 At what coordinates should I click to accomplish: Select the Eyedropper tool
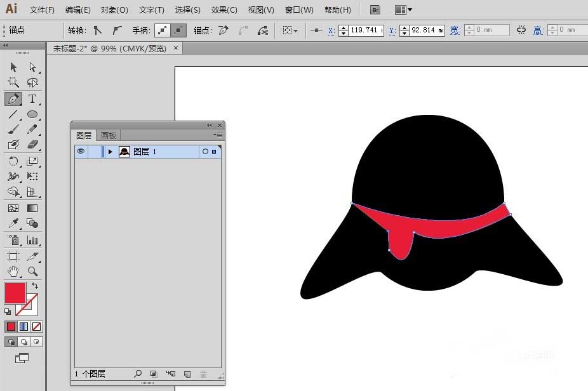tap(13, 223)
